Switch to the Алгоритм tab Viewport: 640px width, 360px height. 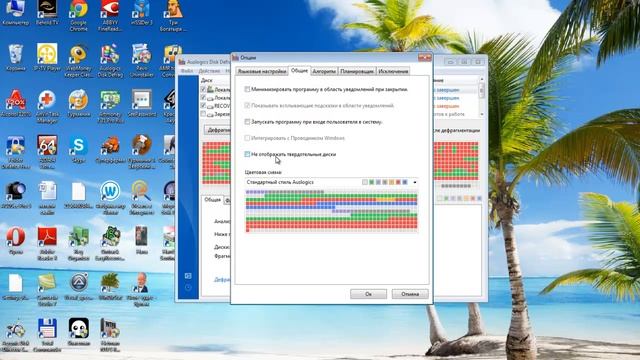pos(324,71)
